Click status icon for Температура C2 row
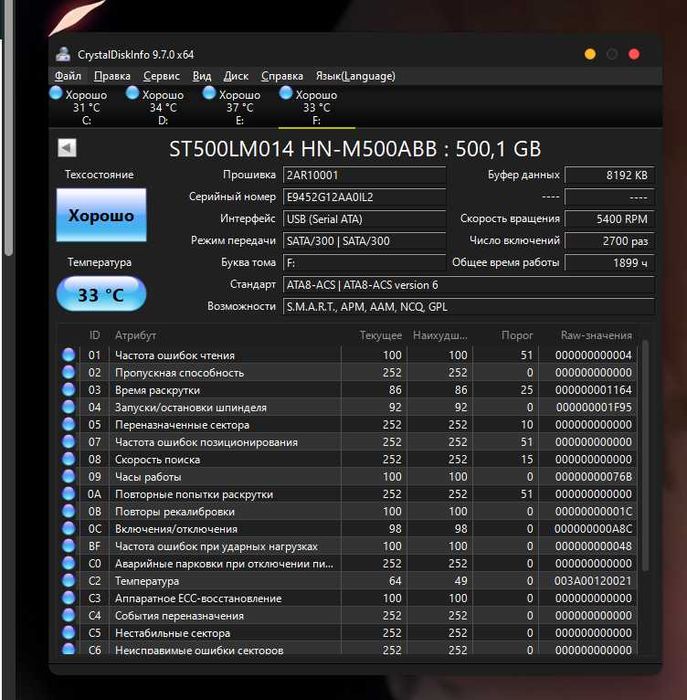 [x=68, y=581]
